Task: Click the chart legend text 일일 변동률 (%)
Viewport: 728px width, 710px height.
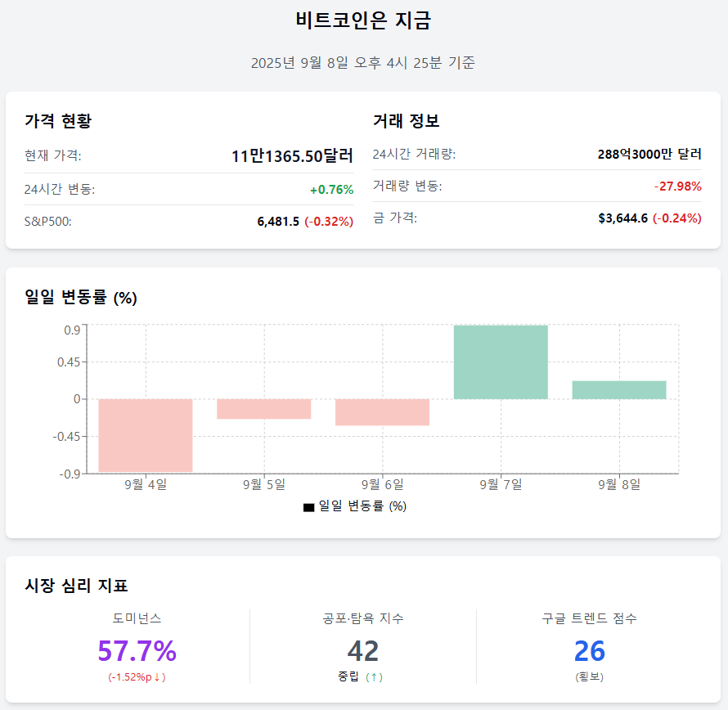Action: [x=362, y=506]
